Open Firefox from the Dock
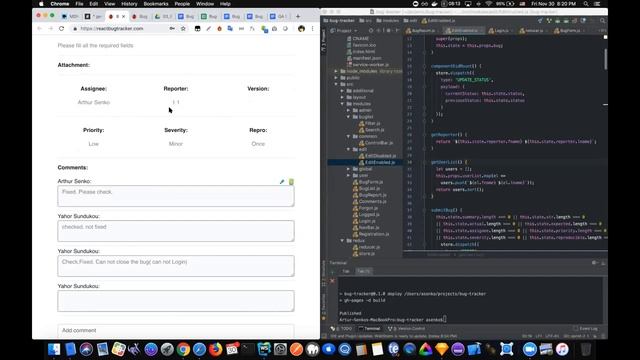 (x=216, y=349)
